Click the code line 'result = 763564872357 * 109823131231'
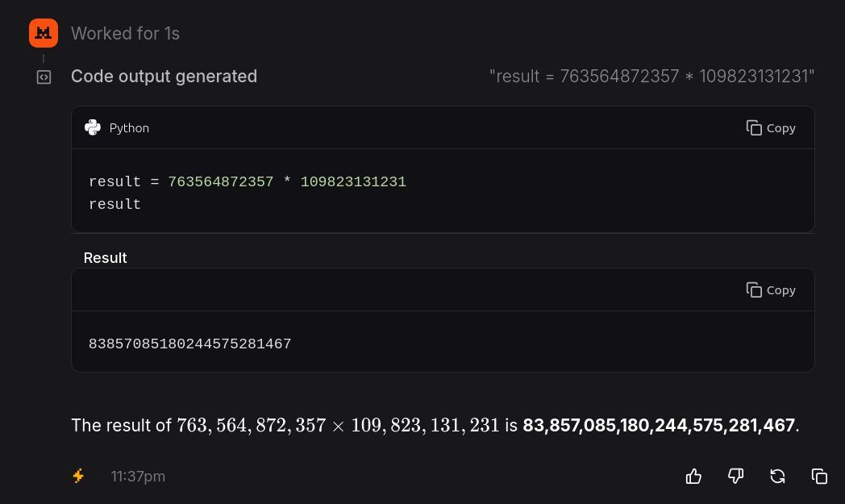The width and height of the screenshot is (845, 504). point(247,182)
